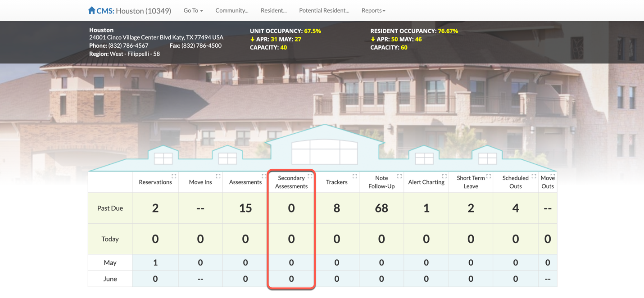644x298 pixels.
Task: Click the Note Follow-Up column header
Action: tap(381, 182)
